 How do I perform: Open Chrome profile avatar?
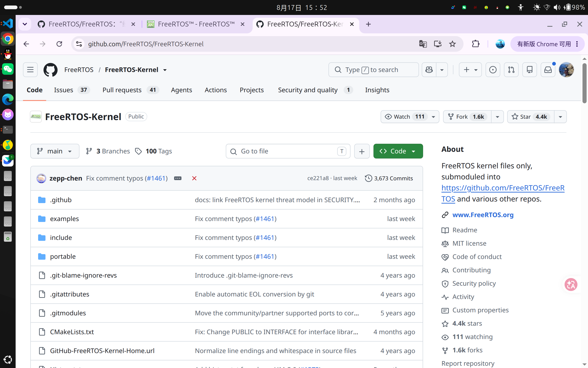tap(500, 44)
